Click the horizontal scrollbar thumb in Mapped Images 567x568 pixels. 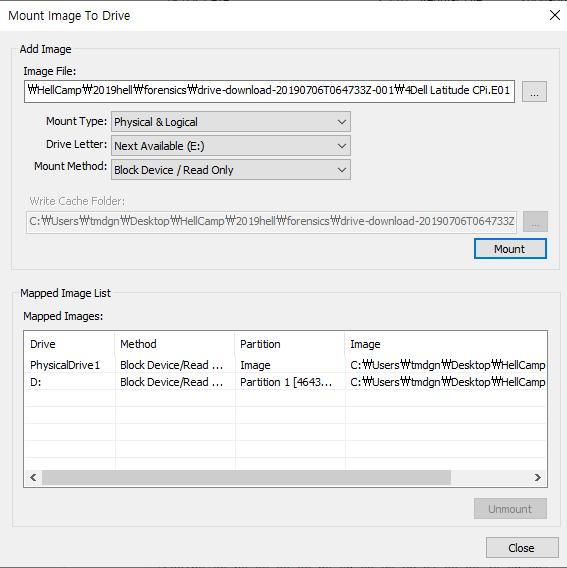pos(246,477)
